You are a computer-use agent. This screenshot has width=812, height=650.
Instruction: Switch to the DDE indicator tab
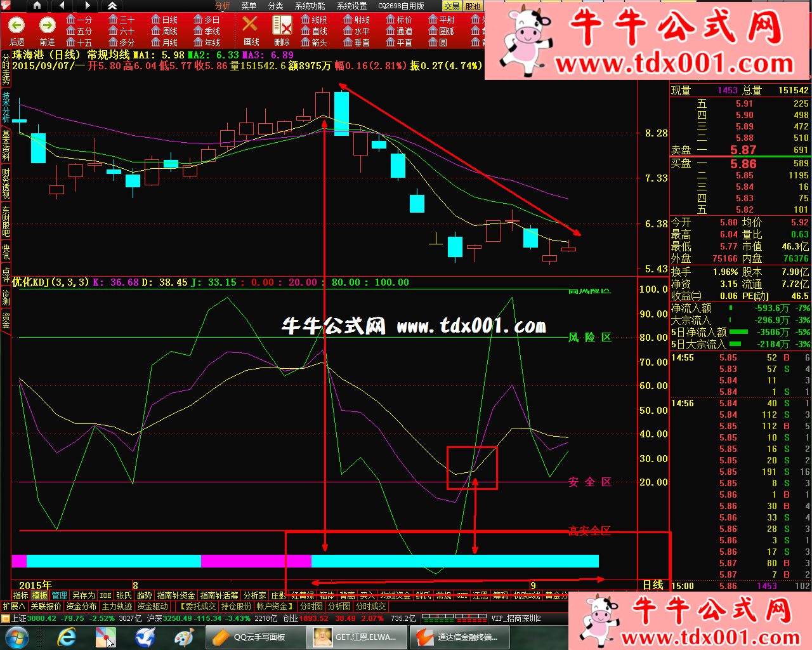pos(105,595)
